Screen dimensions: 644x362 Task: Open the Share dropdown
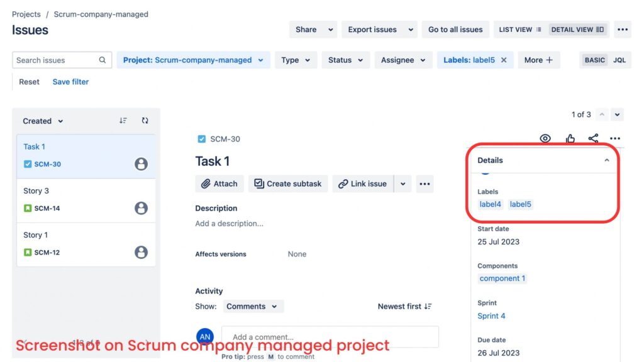pyautogui.click(x=313, y=30)
